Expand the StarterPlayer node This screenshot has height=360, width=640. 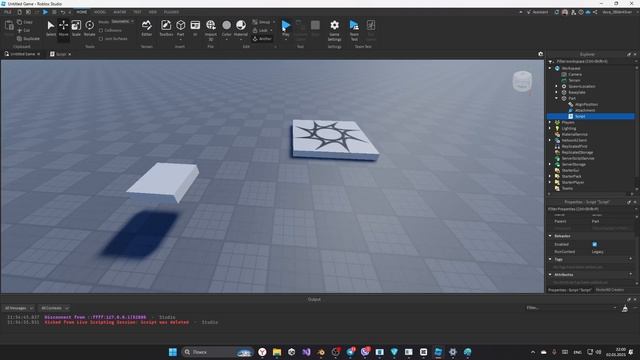(550, 182)
